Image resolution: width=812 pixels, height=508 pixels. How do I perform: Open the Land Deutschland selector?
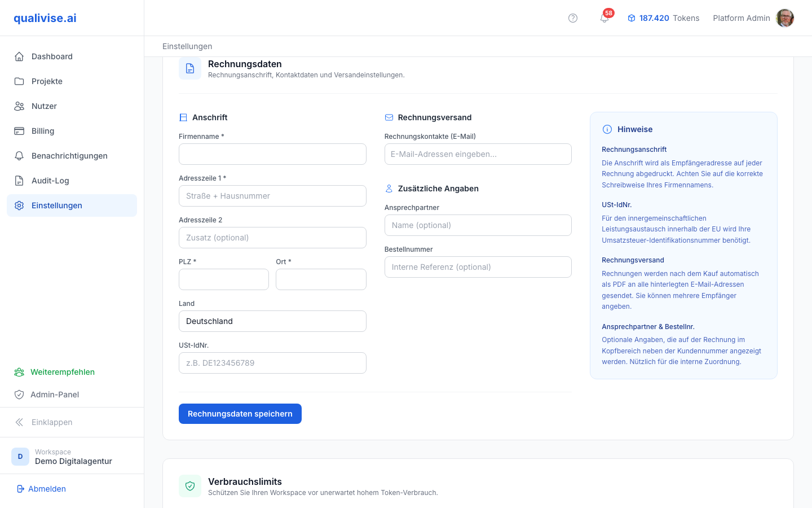pyautogui.click(x=272, y=321)
